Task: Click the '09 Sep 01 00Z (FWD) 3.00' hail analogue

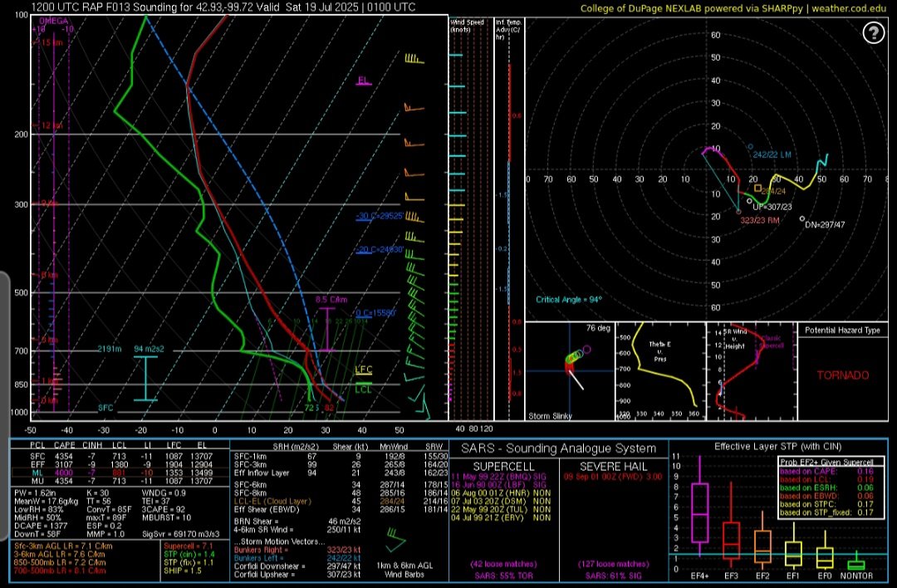Action: [613, 477]
